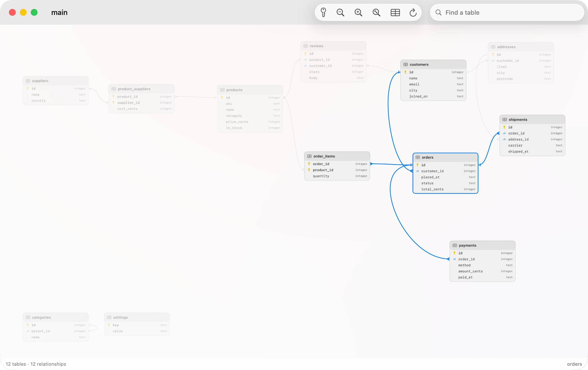588x370 pixels.
Task: Click the customer_id column in orders
Action: 446,171
